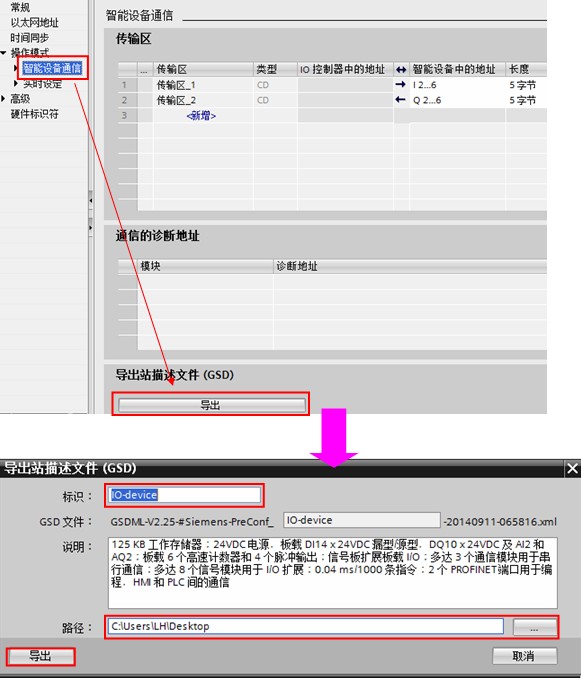Viewport: 581px width, 678px height.
Task: Collapse the 操作模式 tree node
Action: click(x=3, y=53)
